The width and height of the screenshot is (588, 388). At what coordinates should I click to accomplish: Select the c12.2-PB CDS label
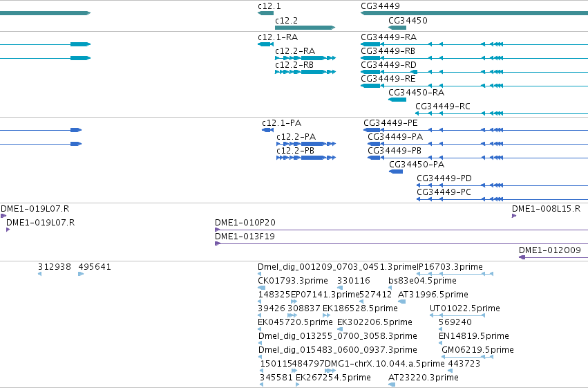pos(296,151)
